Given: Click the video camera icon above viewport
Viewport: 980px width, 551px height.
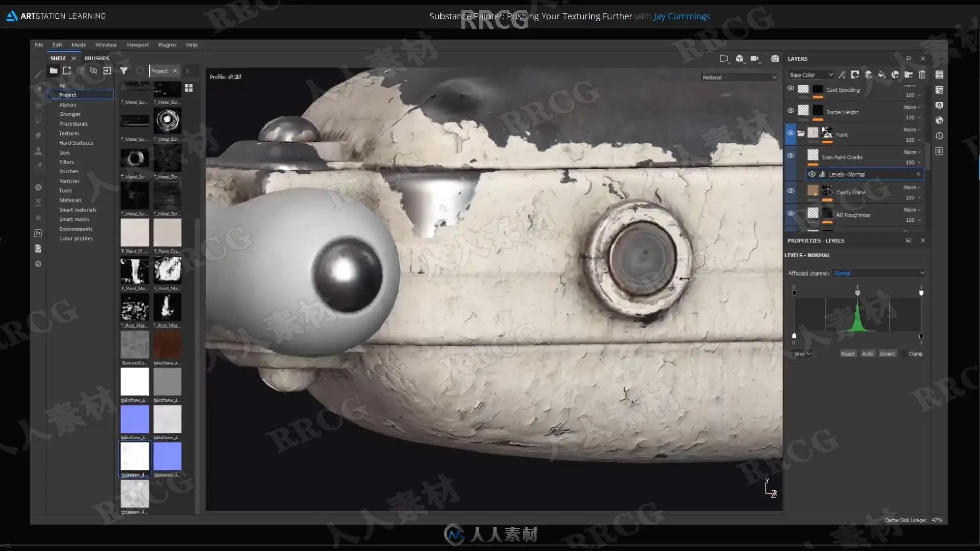Looking at the screenshot, I should click(x=755, y=59).
